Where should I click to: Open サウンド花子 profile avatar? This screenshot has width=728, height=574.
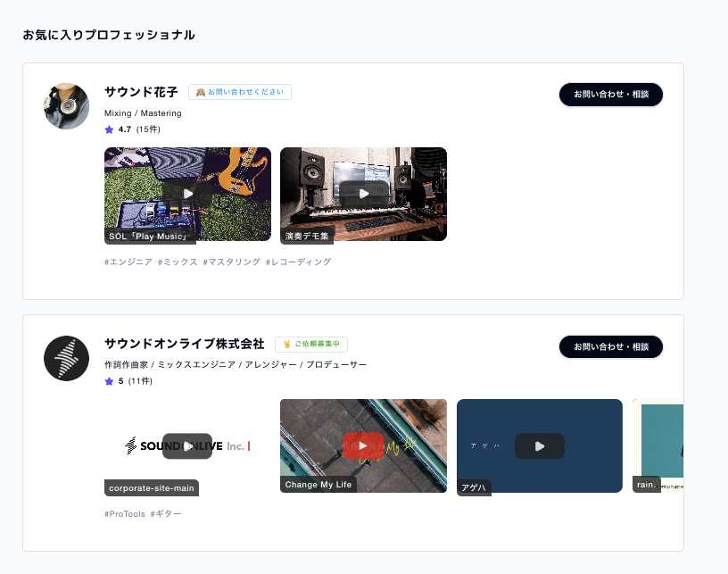66,106
